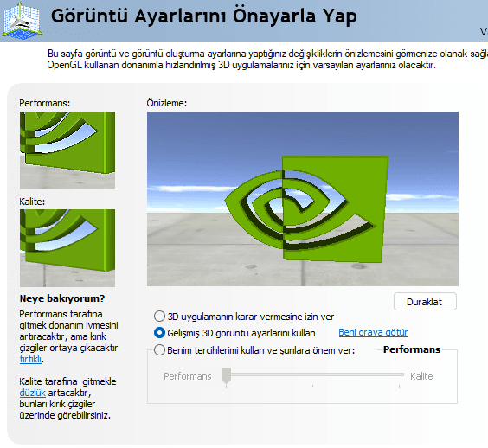Click the 'Önizleme:' label
The height and width of the screenshot is (448, 488).
pos(167,103)
